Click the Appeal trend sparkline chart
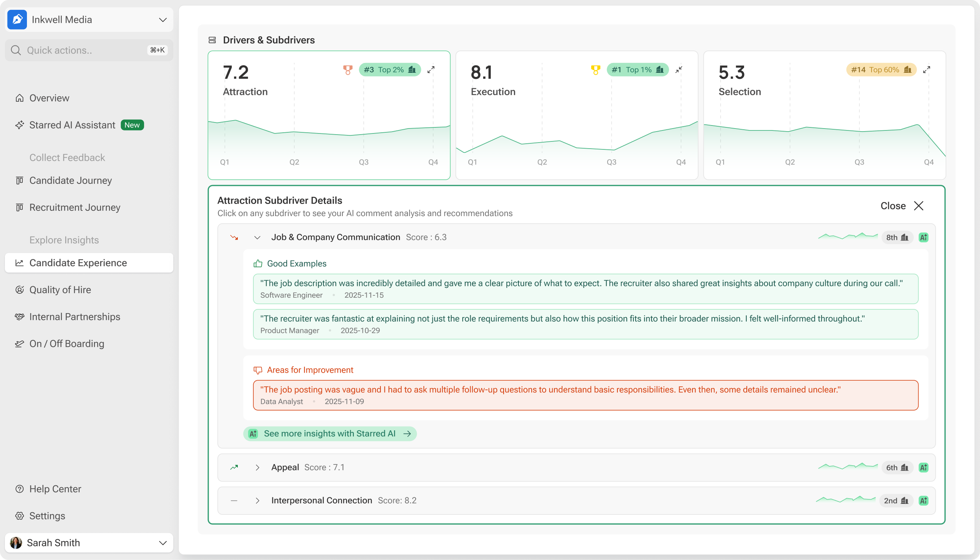Image resolution: width=980 pixels, height=560 pixels. (x=848, y=466)
